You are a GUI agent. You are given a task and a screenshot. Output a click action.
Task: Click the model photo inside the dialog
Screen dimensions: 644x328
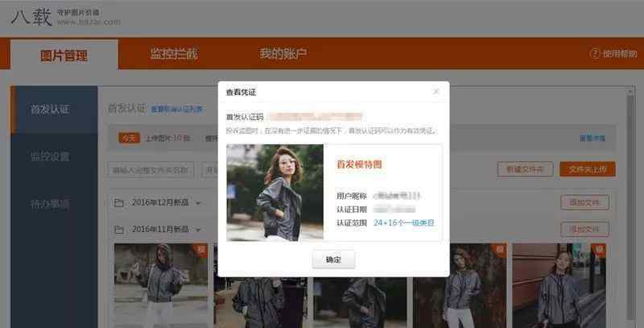[275, 193]
